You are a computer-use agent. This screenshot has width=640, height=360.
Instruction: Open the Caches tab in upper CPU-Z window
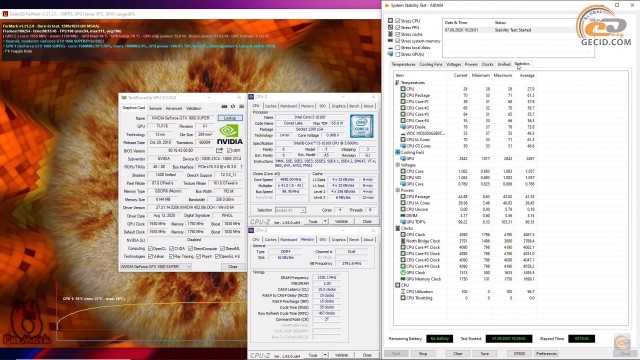(x=271, y=106)
